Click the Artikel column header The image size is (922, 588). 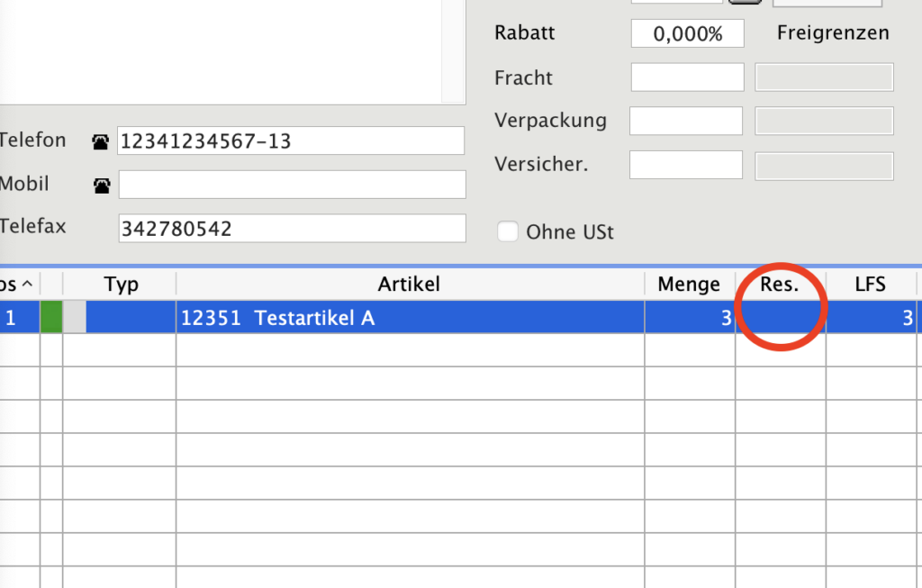pos(409,285)
